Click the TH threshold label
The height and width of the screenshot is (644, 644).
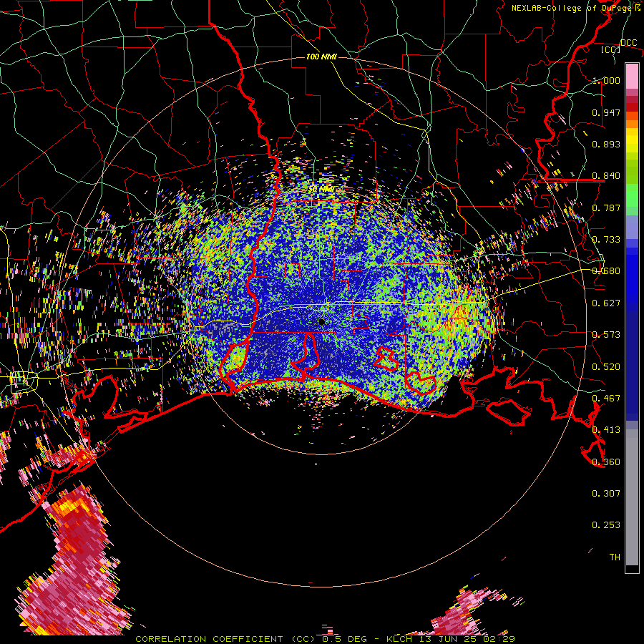(615, 557)
